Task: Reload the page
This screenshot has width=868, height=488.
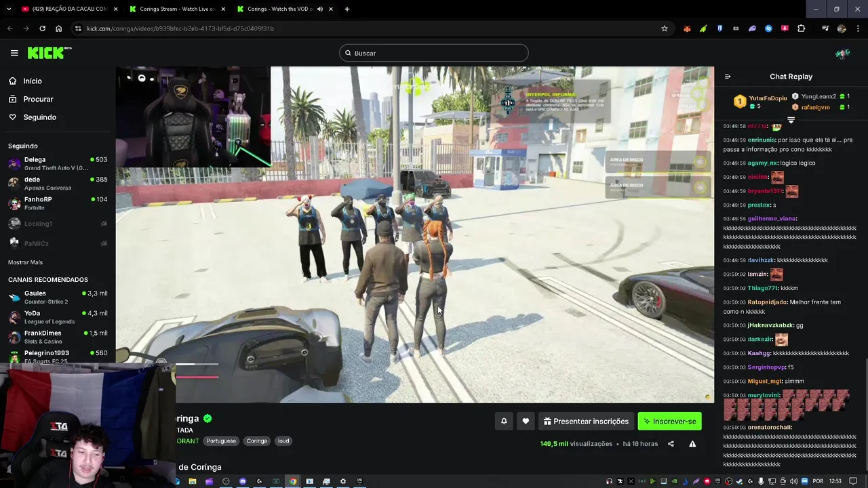Action: coord(42,28)
